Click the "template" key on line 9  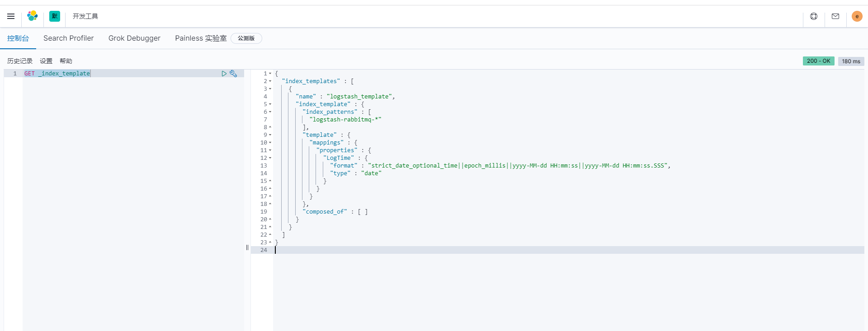coord(320,135)
